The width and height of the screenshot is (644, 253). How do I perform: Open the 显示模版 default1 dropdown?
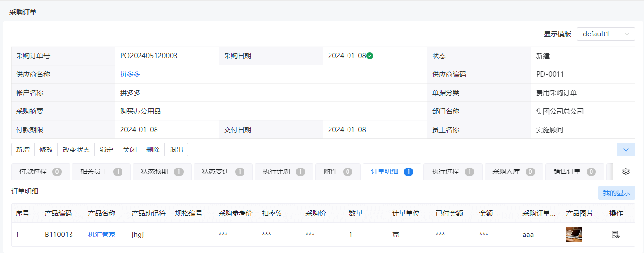606,34
